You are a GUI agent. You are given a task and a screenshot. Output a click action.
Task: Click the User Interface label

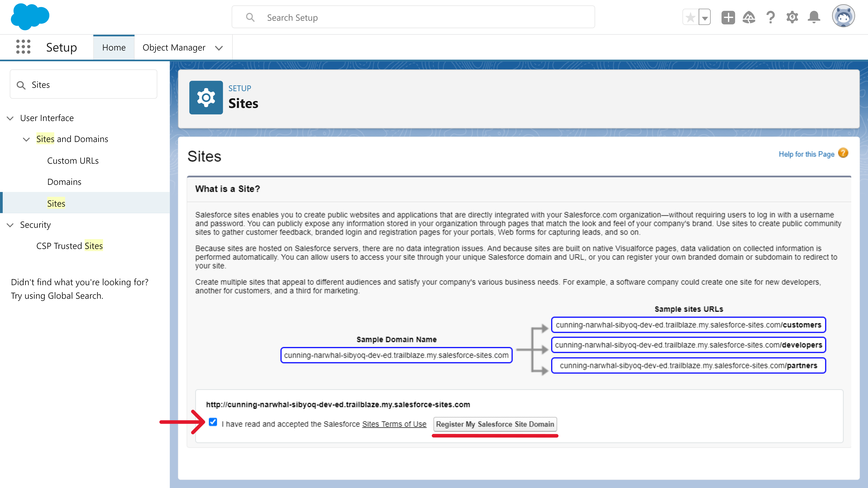click(47, 118)
